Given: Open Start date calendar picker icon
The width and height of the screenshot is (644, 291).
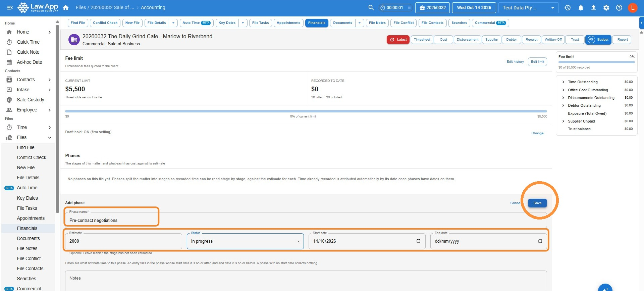Looking at the screenshot, I should click(418, 241).
